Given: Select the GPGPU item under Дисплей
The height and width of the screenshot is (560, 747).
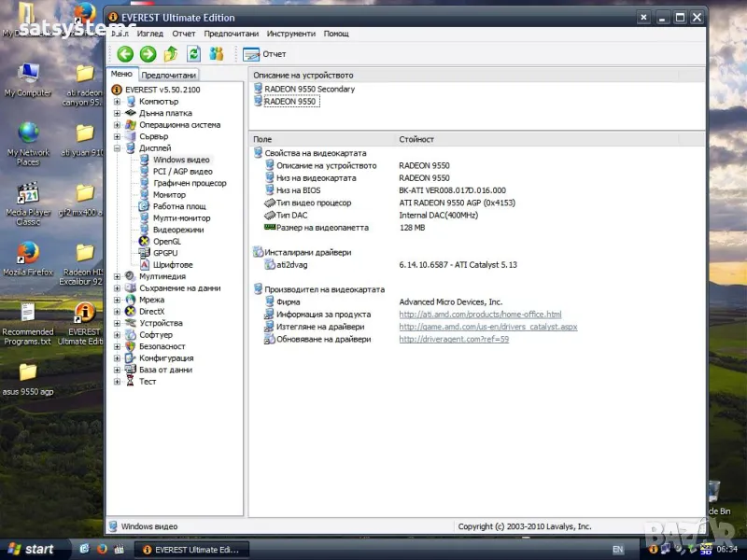Looking at the screenshot, I should 165,253.
